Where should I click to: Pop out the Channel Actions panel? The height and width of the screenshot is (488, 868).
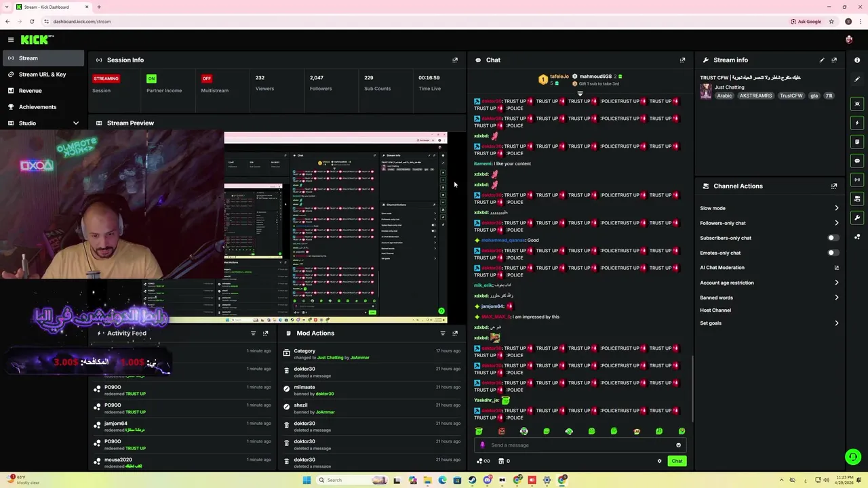[x=834, y=186]
